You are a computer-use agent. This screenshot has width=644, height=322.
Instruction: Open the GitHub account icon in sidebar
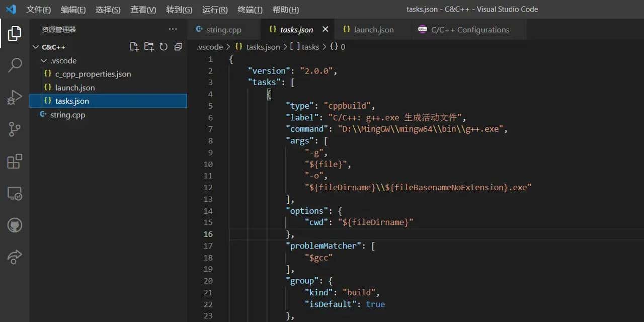click(14, 225)
